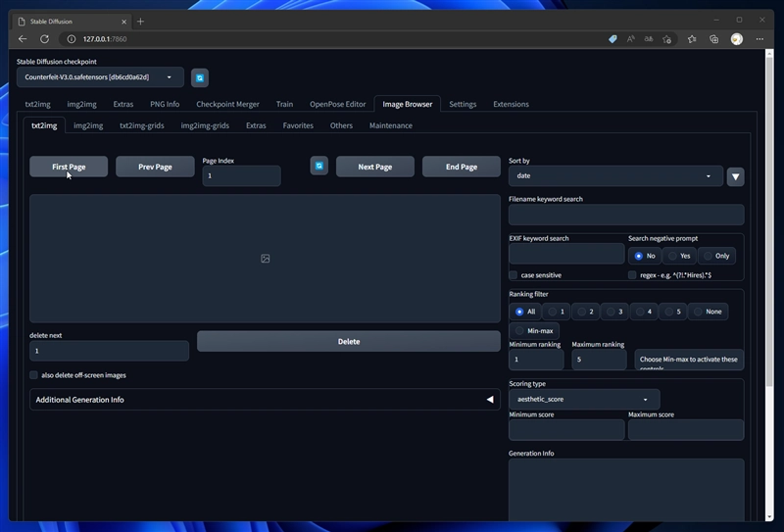This screenshot has width=784, height=532.
Task: Open the Settings tab
Action: (463, 104)
